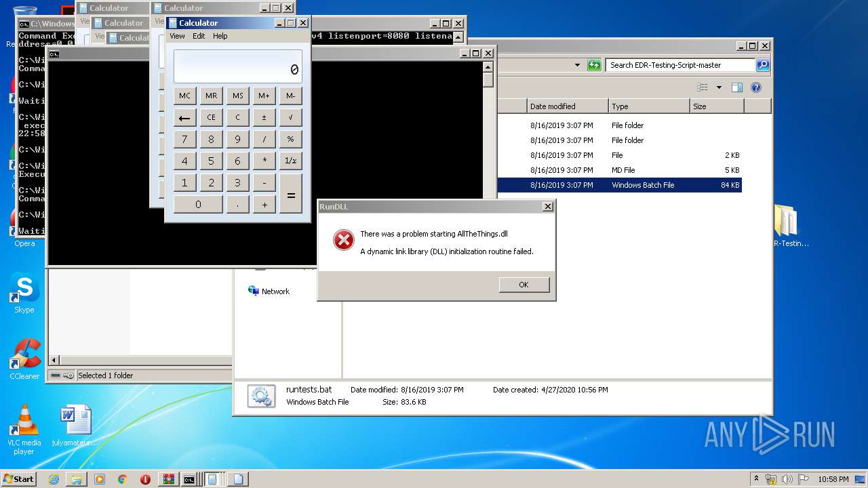Select the Windows Batch File row in file list
This screenshot has height=488, width=868.
(620, 185)
